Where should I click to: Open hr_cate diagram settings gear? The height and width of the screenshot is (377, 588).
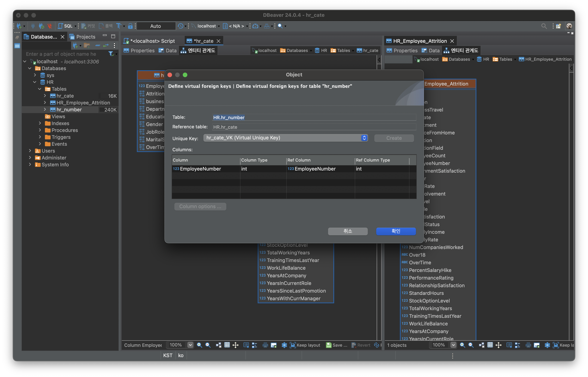pos(284,345)
